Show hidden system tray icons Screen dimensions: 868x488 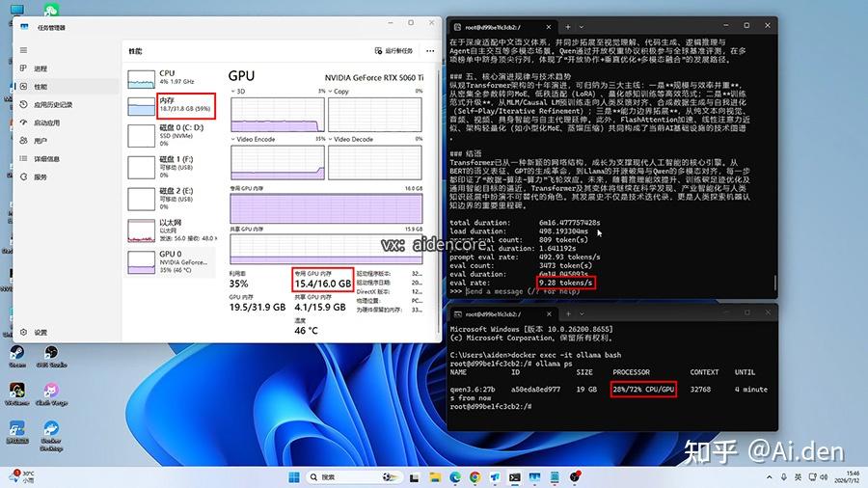pos(769,477)
